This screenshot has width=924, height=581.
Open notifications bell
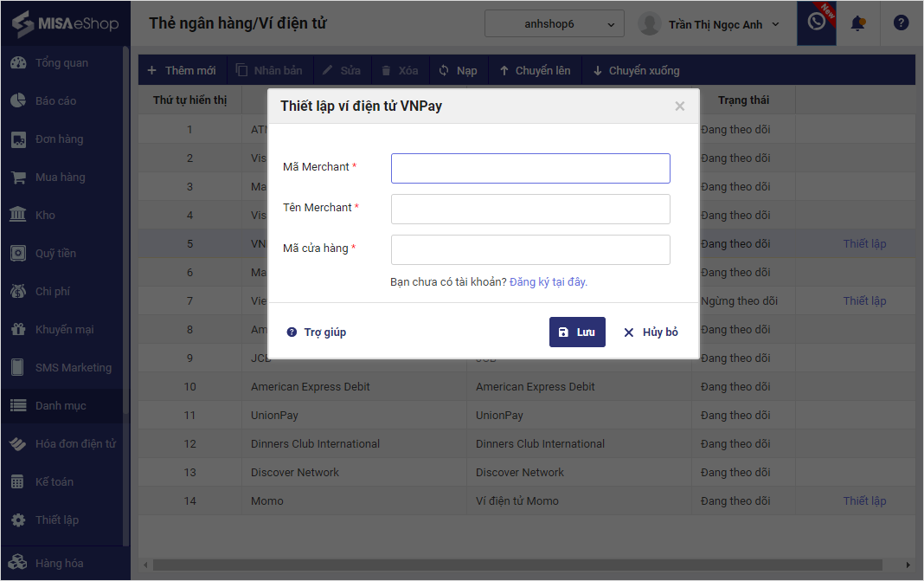click(x=858, y=23)
